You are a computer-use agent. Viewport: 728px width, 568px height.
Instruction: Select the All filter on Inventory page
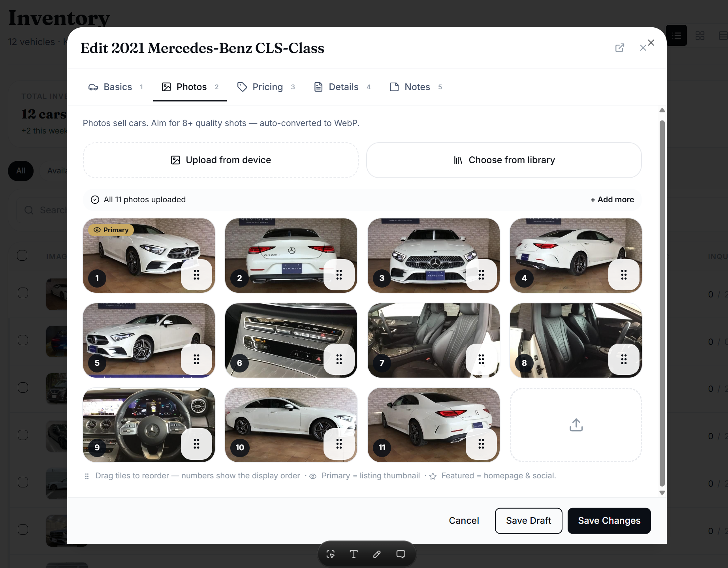pos(21,171)
